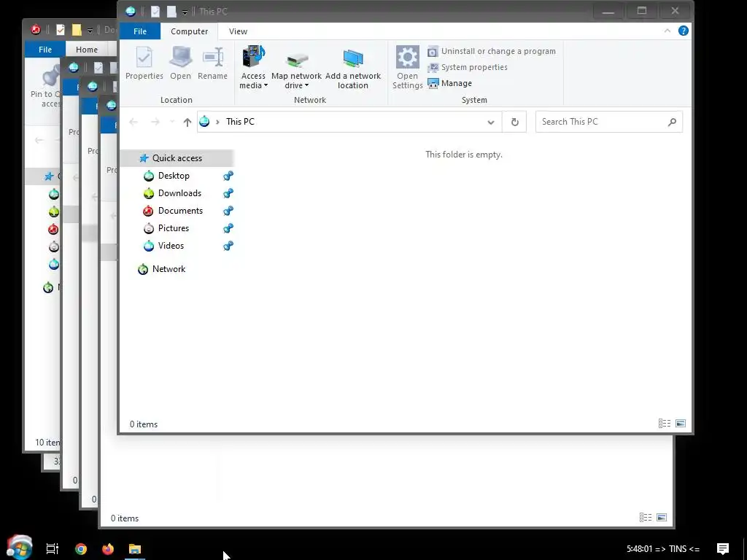Screen dimensions: 747x560
Task: Click System properties in ribbon
Action: pos(468,67)
